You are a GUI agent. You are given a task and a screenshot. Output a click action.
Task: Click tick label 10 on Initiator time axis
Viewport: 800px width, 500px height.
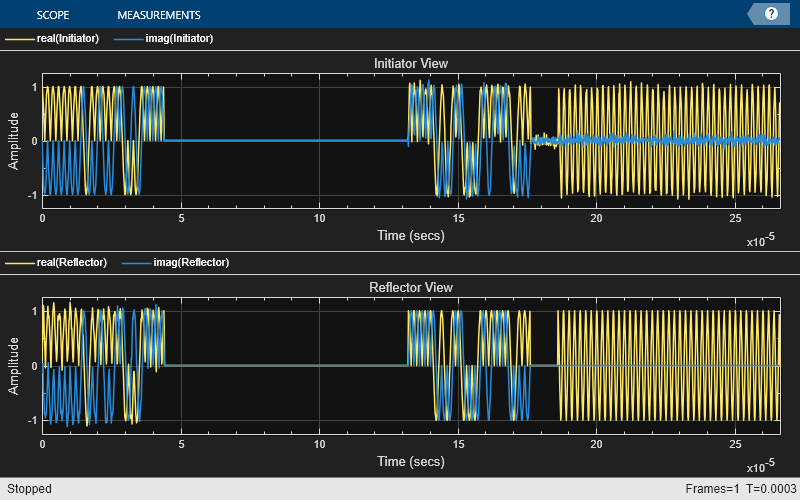[319, 218]
